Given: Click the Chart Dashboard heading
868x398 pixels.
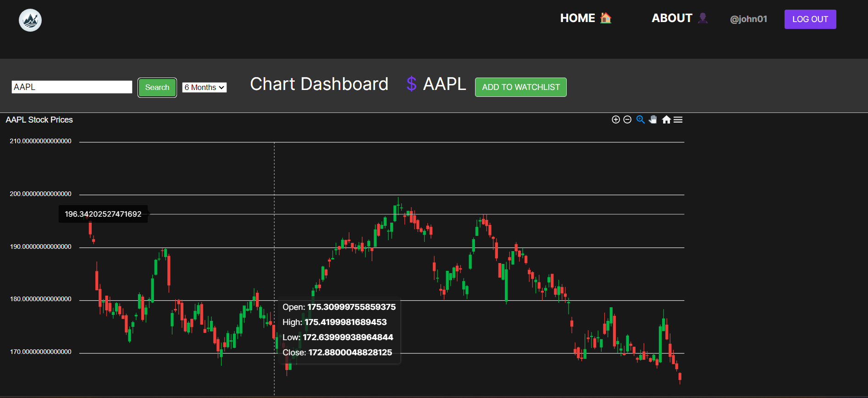Looking at the screenshot, I should coord(319,84).
